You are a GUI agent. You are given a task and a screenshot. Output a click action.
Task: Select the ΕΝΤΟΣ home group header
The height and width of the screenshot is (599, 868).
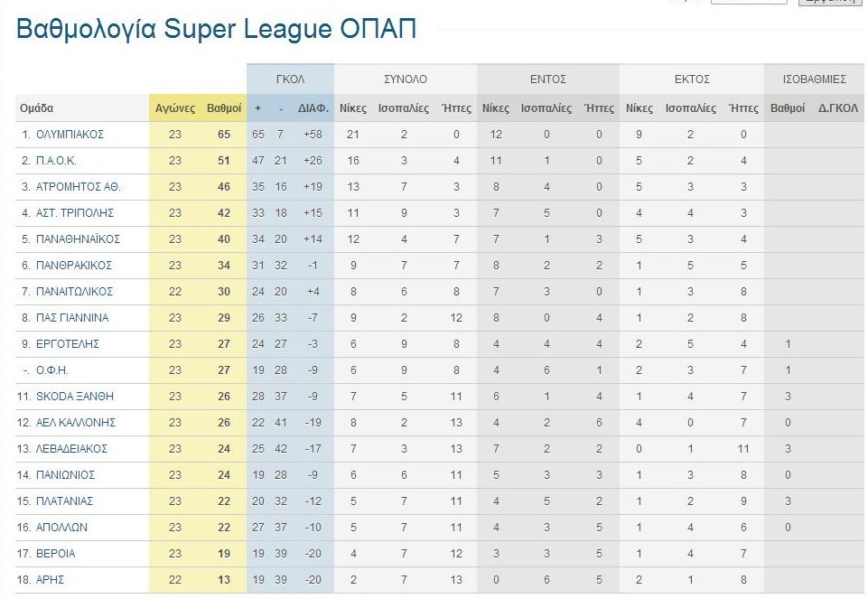coord(547,80)
